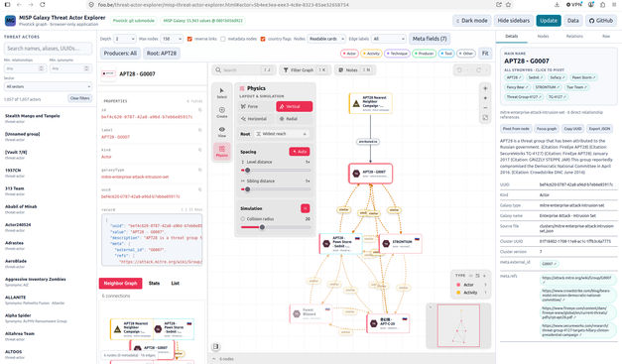Click the layout icon in the Type legend
The height and width of the screenshot is (364, 622).
[x=477, y=276]
